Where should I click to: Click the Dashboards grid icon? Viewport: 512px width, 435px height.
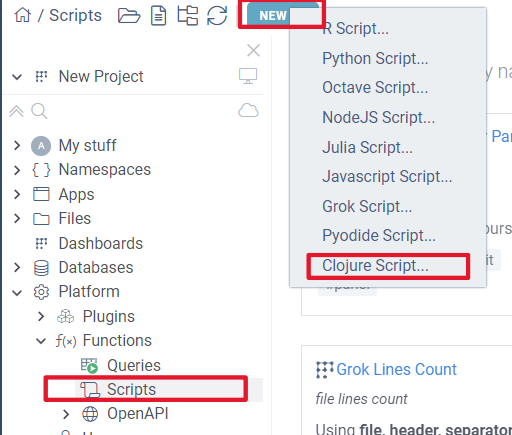click(41, 243)
